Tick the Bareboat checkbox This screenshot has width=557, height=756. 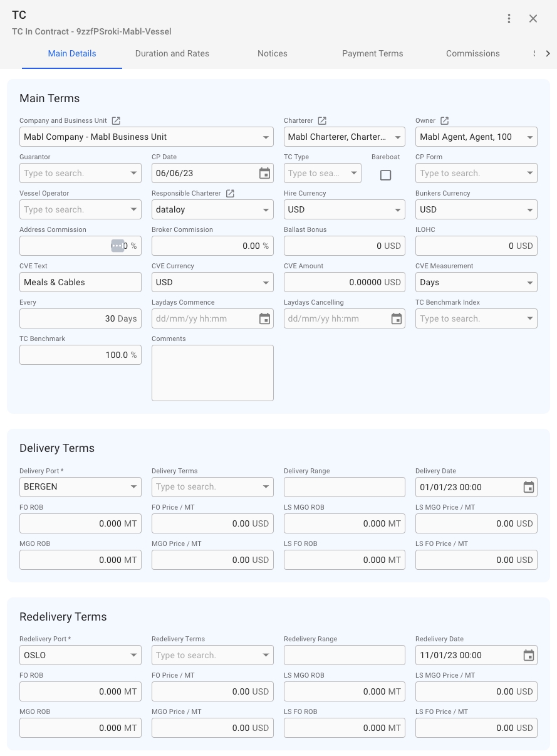(x=385, y=175)
